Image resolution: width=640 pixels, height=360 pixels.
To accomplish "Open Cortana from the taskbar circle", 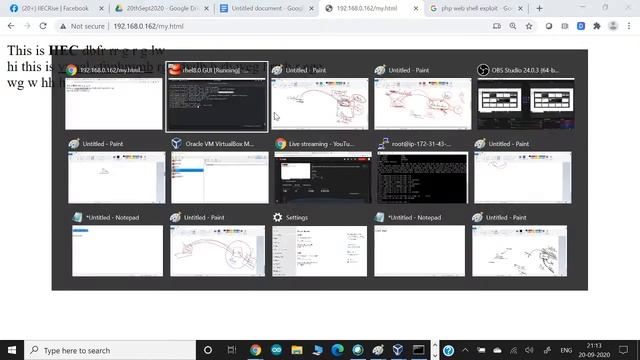I will (208, 350).
